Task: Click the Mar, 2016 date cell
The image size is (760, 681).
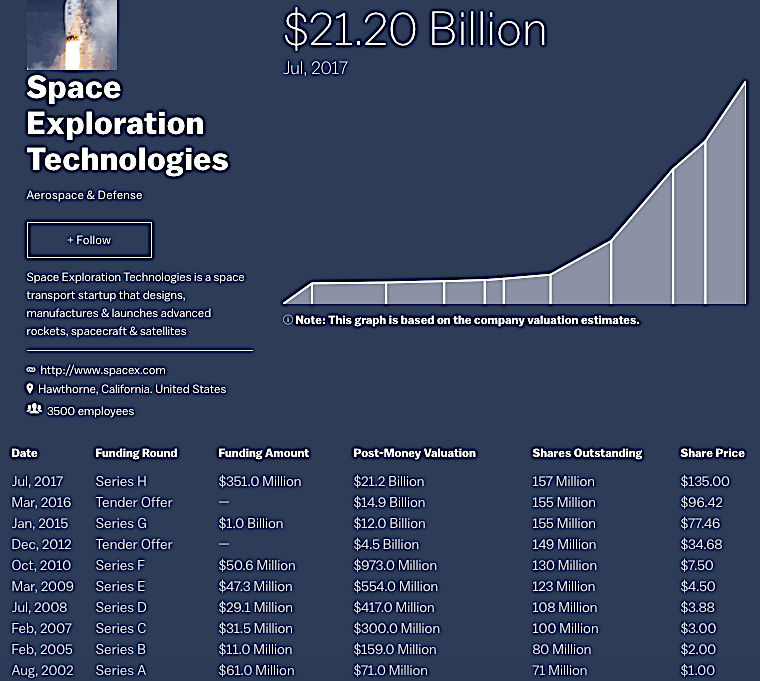Action: [x=41, y=502]
